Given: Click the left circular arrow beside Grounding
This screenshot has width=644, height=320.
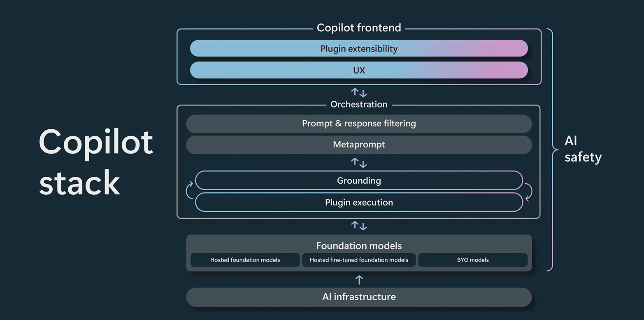Looking at the screenshot, I should point(190,190).
